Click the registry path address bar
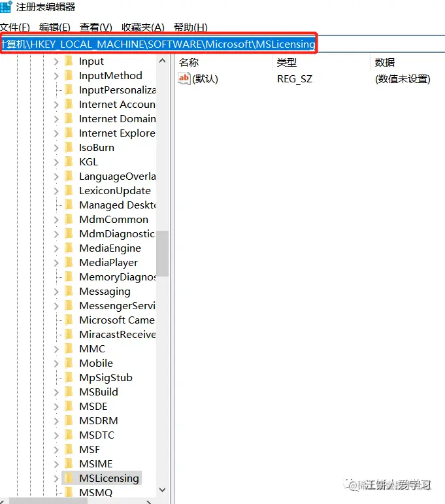The height and width of the screenshot is (504, 445). 222,44
